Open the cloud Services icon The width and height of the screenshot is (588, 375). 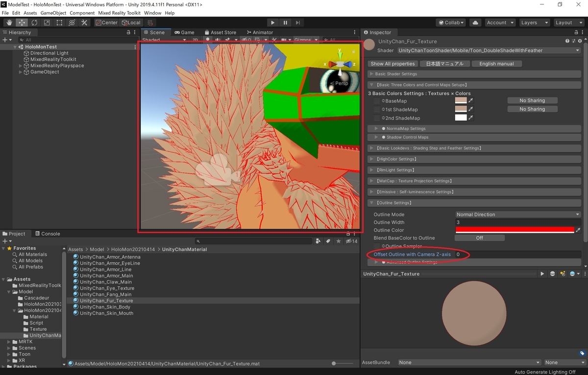[x=475, y=23]
